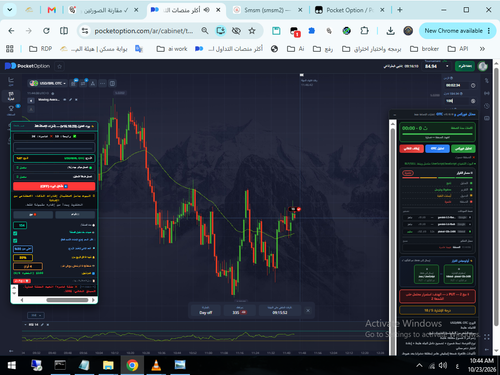Click the right green decision card in analyzer

(458, 274)
